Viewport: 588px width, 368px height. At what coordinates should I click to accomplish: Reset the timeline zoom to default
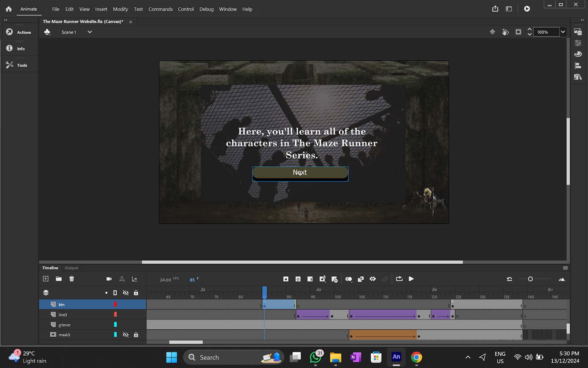509,279
